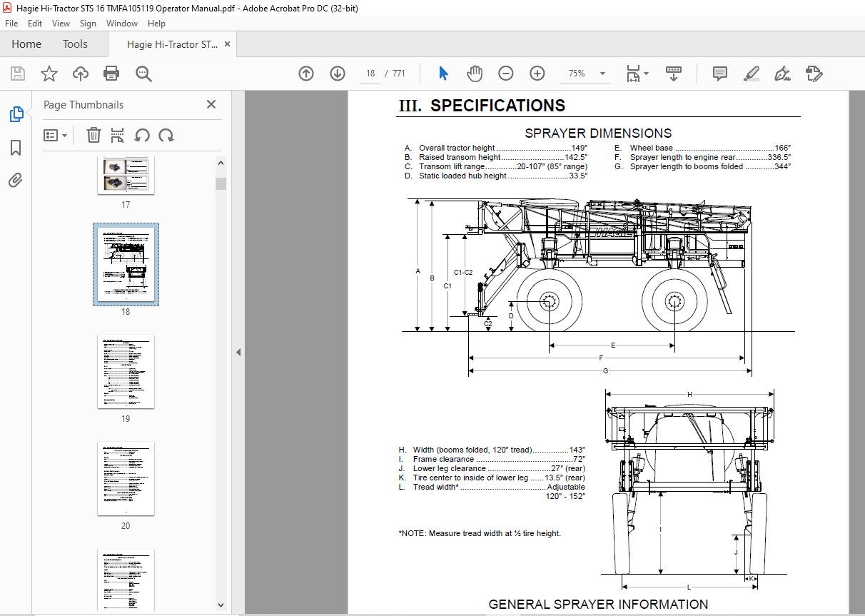Zoom out with the minus icon
865x616 pixels.
click(x=505, y=74)
